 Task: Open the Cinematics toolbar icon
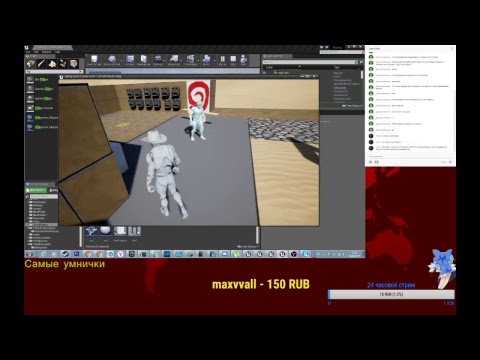click(x=191, y=60)
